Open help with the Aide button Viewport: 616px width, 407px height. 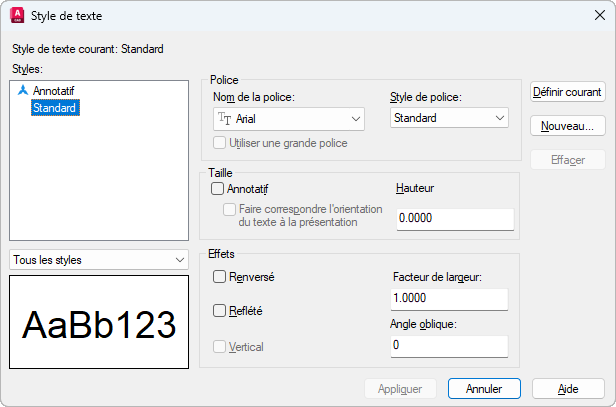pyautogui.click(x=568, y=388)
